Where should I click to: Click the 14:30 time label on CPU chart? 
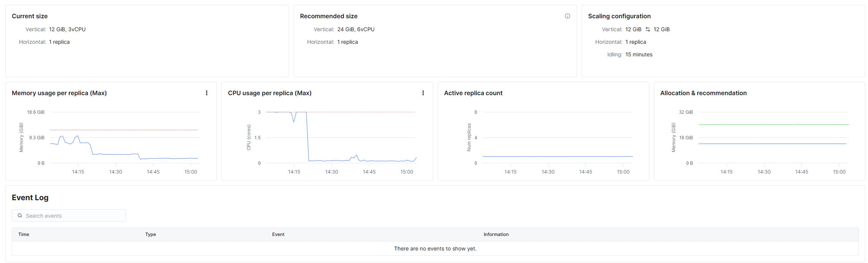tap(332, 172)
